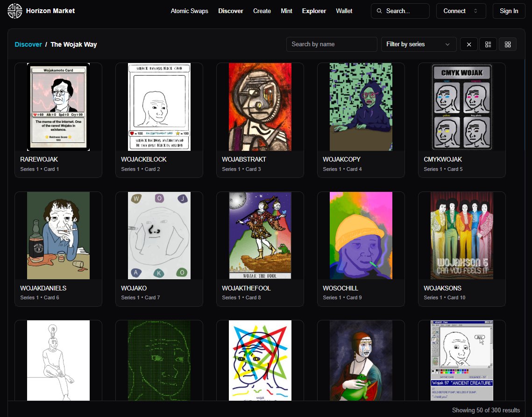Open the lightbulb sketch wojak card

coord(58,360)
